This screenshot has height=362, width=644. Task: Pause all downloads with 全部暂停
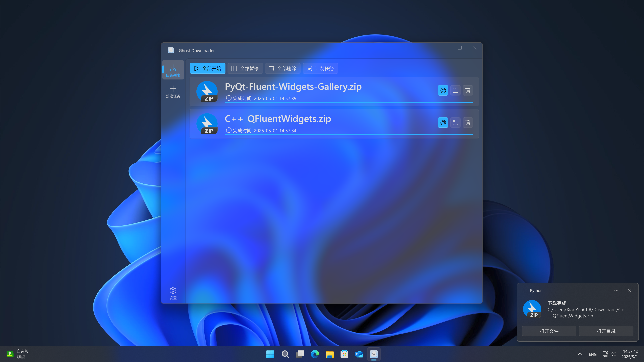245,68
